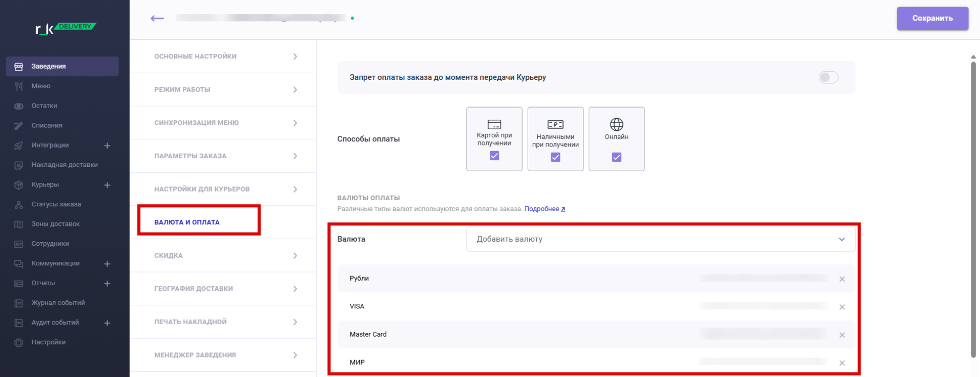Click the Зоны доставок map icon

[x=19, y=224]
